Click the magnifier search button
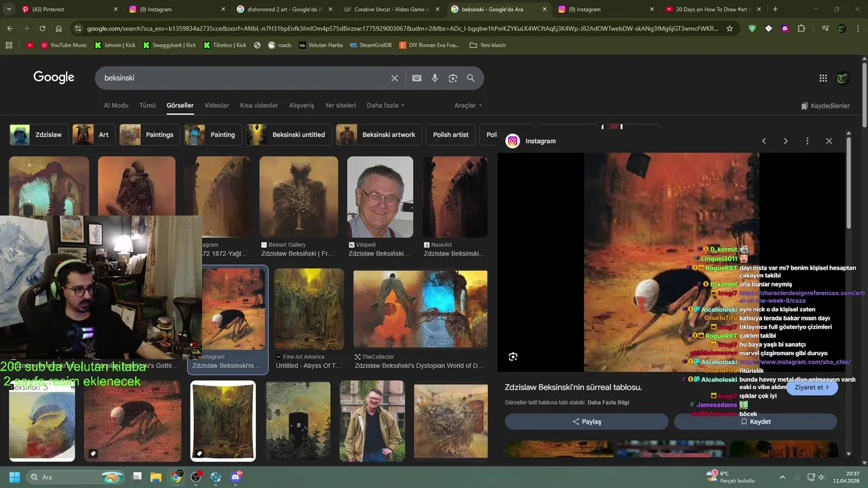The image size is (868, 488). click(x=471, y=78)
